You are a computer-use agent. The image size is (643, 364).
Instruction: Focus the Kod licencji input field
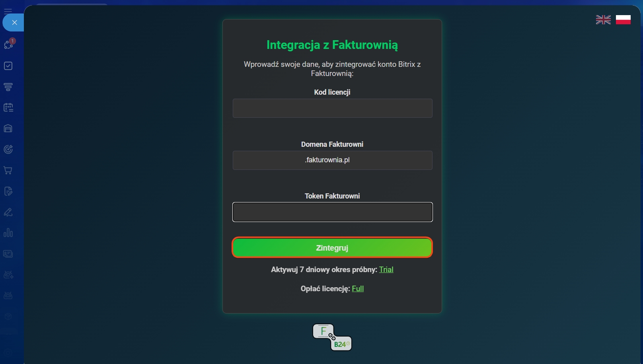coord(333,108)
